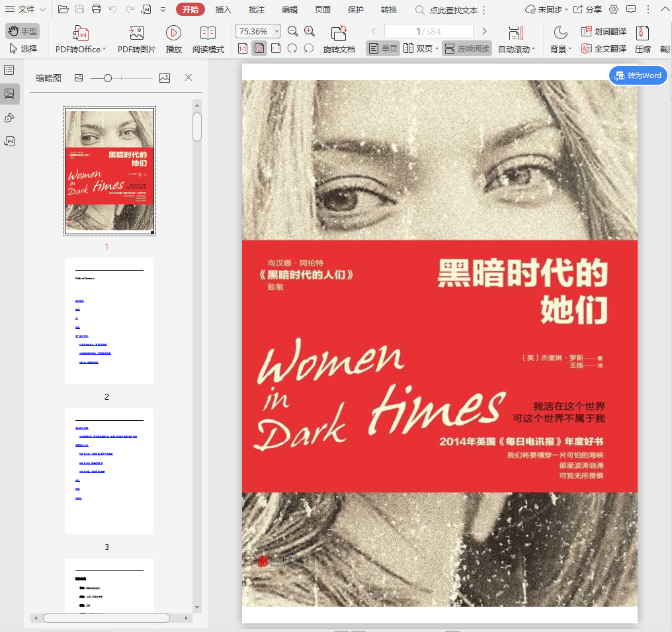The width and height of the screenshot is (672, 632).
Task: Click the PDF转图片 tool icon
Action: coord(137,34)
